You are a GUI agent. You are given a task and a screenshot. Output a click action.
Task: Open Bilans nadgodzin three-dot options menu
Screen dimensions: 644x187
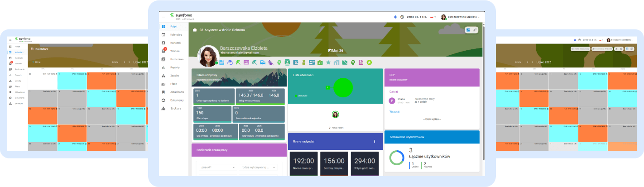pos(375,142)
